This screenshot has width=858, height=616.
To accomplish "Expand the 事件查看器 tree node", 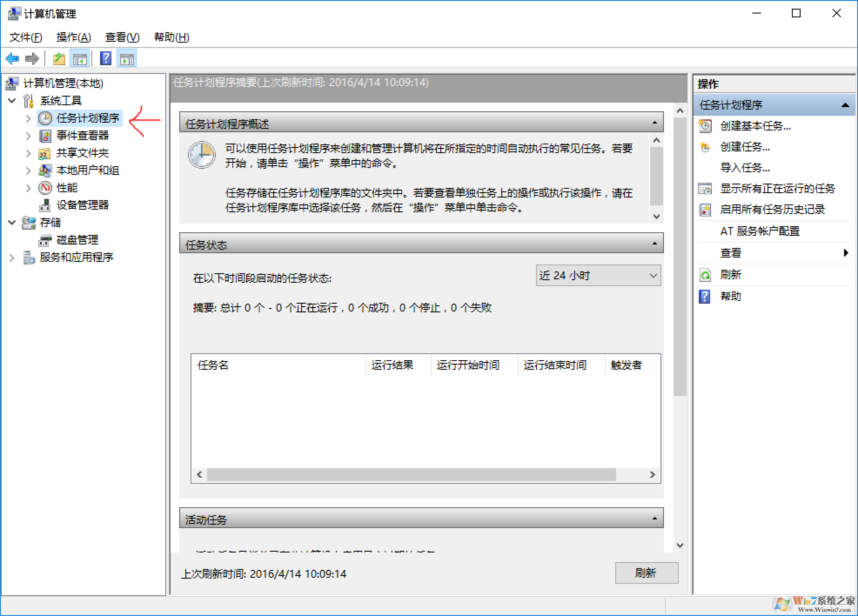I will 28,135.
